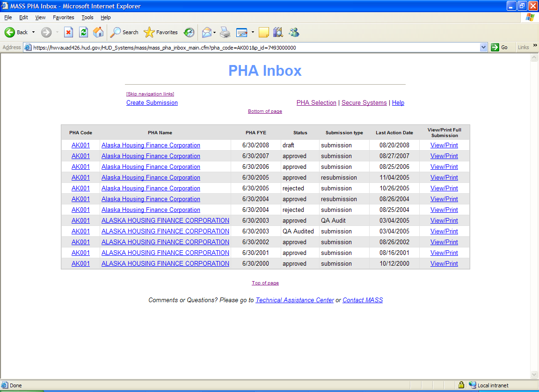Open View/Print for 11/04/2005 resubmission
Viewport: 539px width, 392px height.
point(444,178)
